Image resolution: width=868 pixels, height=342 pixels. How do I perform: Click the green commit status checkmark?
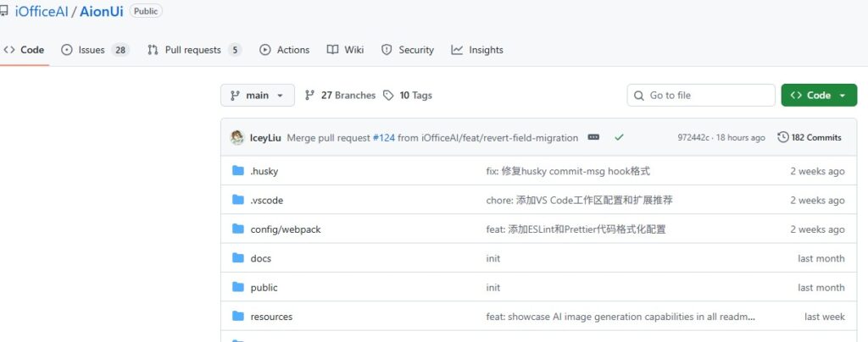click(620, 137)
